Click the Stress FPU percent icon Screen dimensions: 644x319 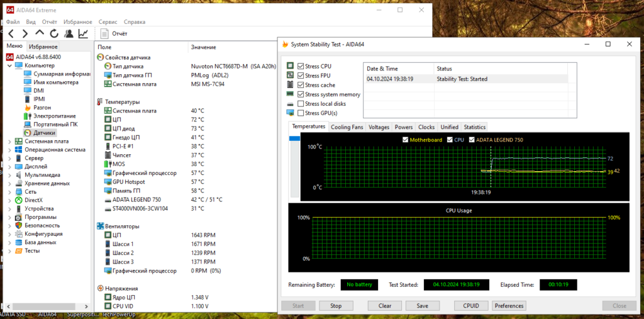[291, 76]
